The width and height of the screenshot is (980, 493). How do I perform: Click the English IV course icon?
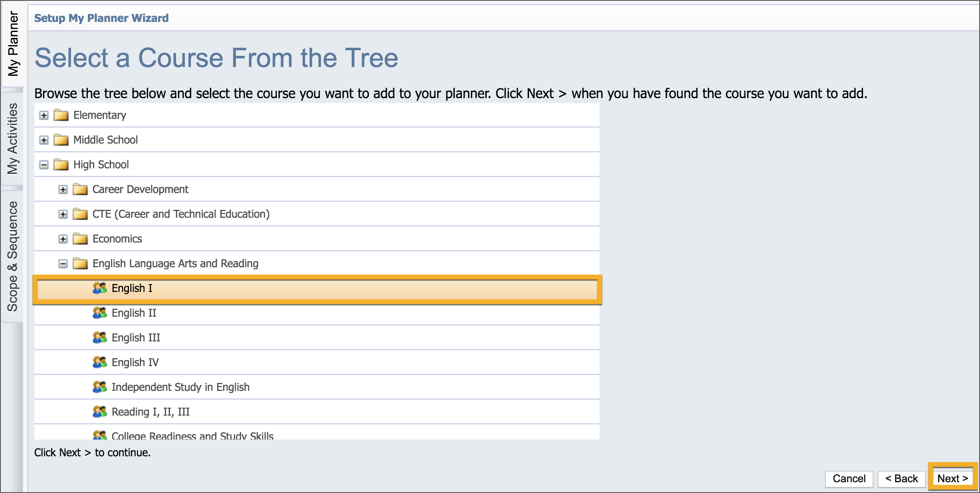(x=99, y=362)
